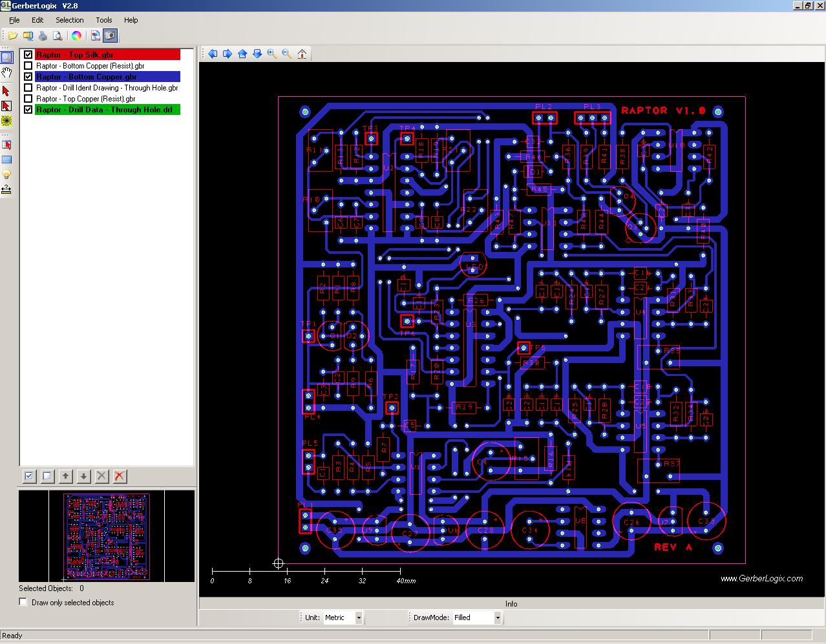The width and height of the screenshot is (826, 644).
Task: Uncheck Raptor - Bottom Copper.gbr layer
Action: (28, 77)
